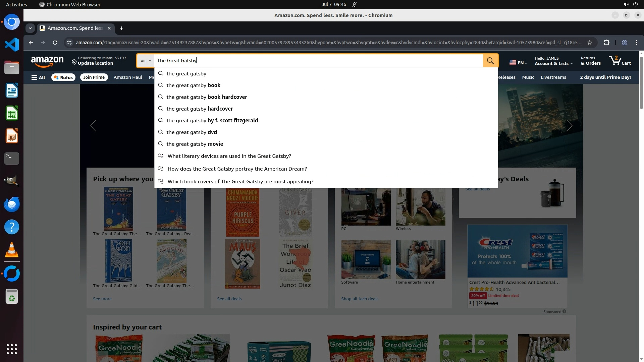644x362 pixels.
Task: Click the Amazon logo
Action: click(x=47, y=61)
